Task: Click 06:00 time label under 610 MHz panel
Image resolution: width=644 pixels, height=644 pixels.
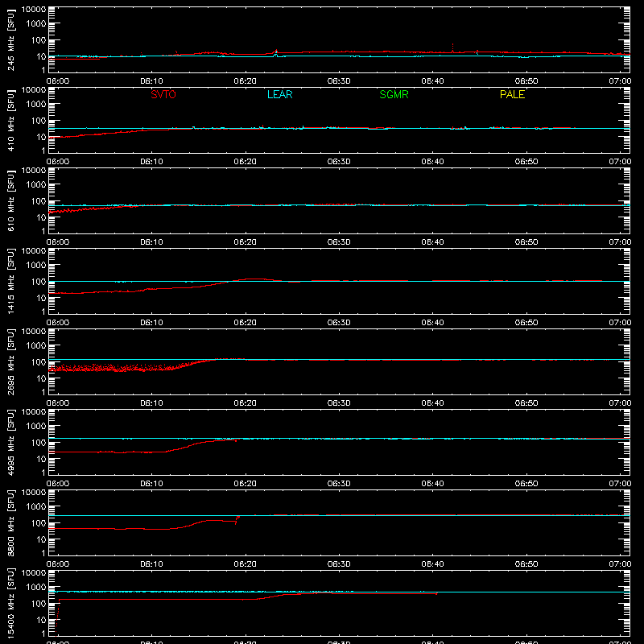Action: 58,242
